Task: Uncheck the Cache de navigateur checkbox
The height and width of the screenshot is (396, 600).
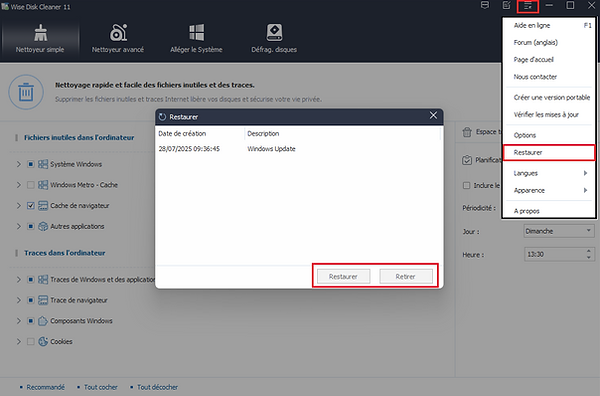Action: 31,205
